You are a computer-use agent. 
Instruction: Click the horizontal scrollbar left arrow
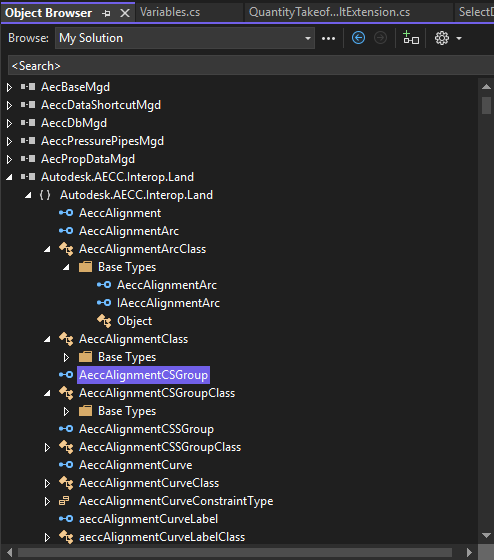click(x=10, y=552)
